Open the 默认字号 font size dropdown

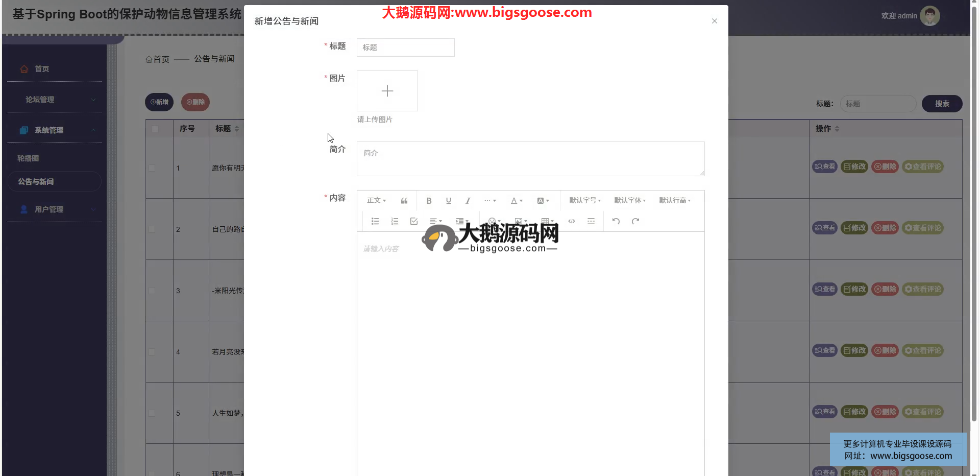tap(585, 201)
